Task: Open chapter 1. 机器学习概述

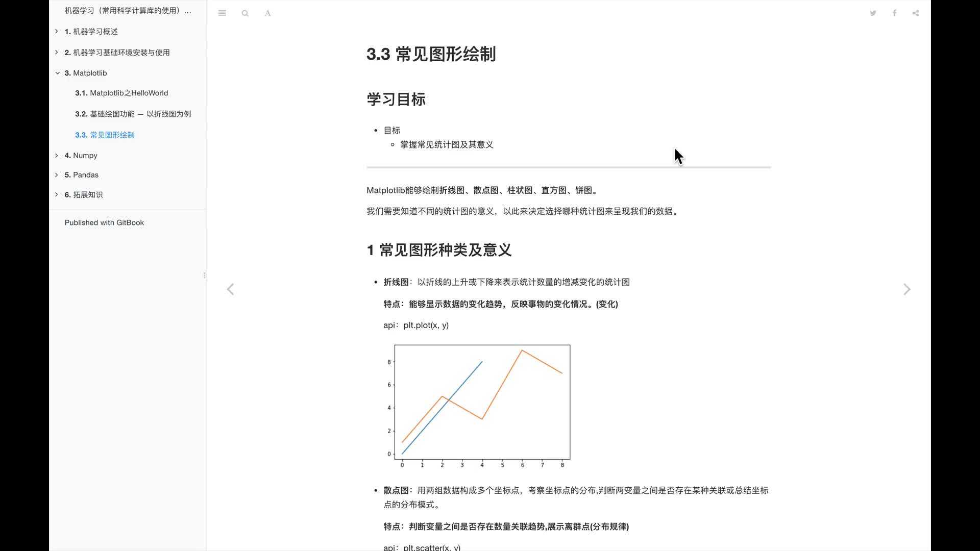Action: tap(91, 32)
